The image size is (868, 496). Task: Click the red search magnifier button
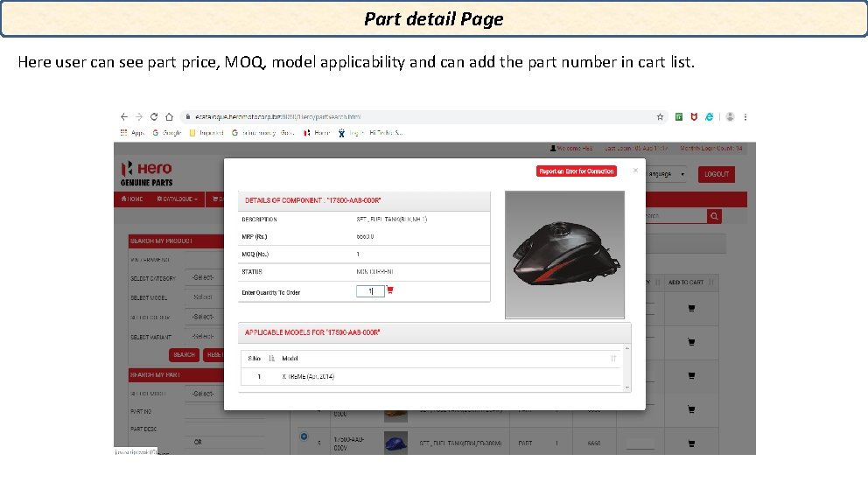pyautogui.click(x=714, y=216)
